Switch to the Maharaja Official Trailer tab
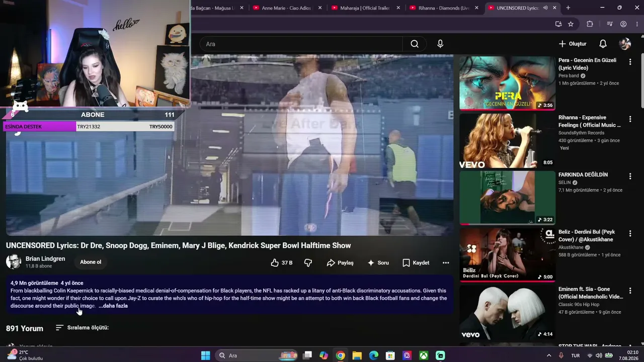The width and height of the screenshot is (644, 362). pyautogui.click(x=365, y=8)
